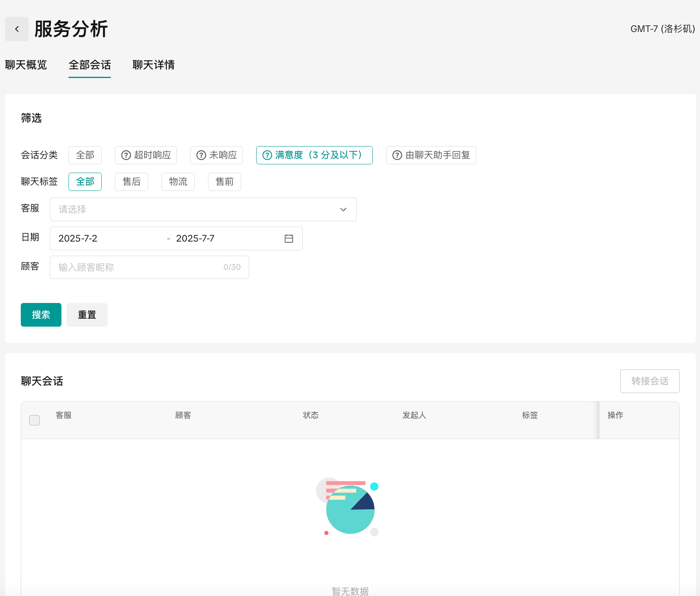
Task: Click the 重置 reset button
Action: pyautogui.click(x=87, y=315)
